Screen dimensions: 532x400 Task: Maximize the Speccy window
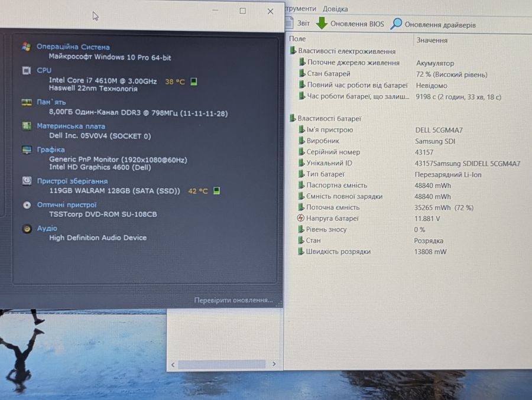[242, 11]
